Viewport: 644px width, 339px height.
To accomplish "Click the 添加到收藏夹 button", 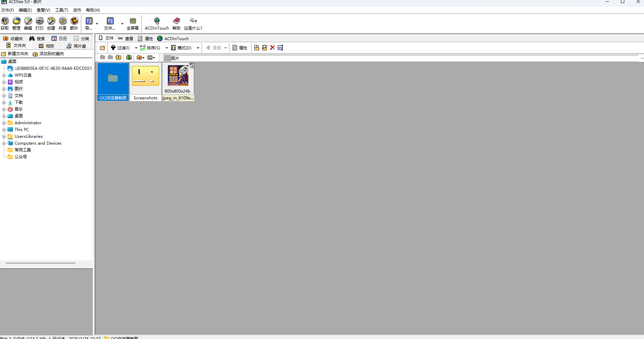I will point(49,54).
